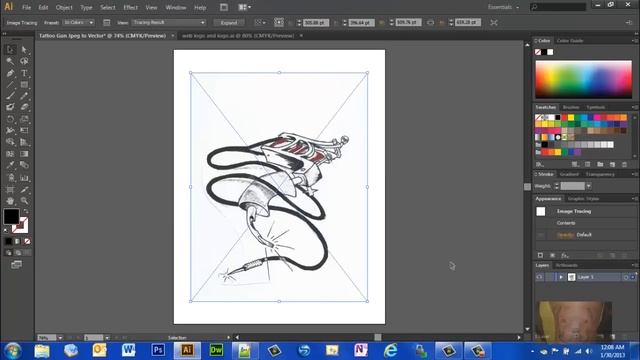Click the white swatch in Color panel
This screenshot has height=360, width=640.
pyautogui.click(x=550, y=52)
